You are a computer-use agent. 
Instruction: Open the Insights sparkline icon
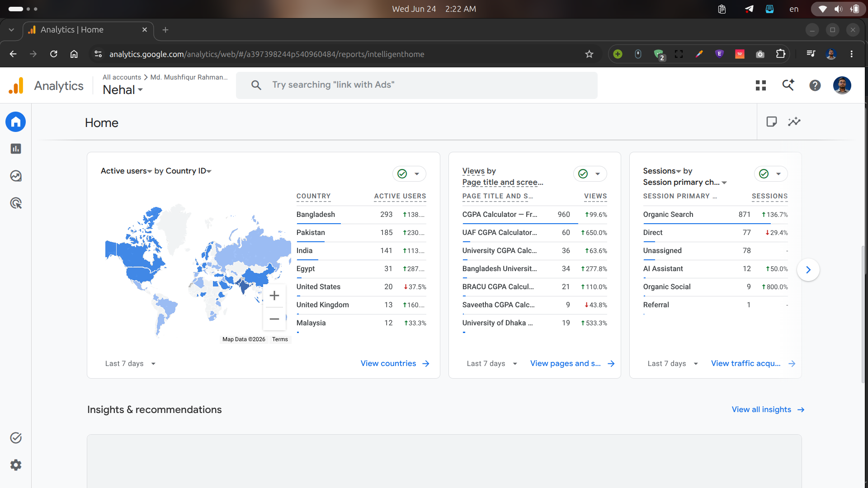click(794, 122)
